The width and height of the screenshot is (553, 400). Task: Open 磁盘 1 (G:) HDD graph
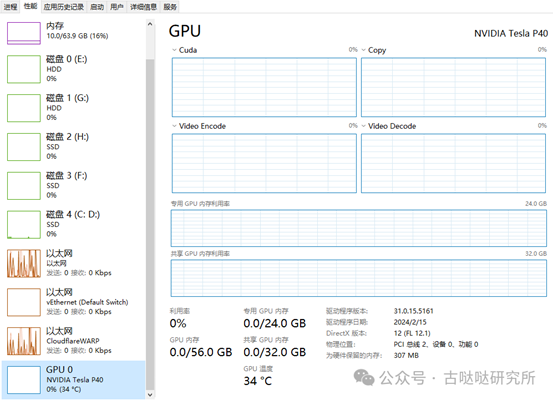pyautogui.click(x=24, y=108)
